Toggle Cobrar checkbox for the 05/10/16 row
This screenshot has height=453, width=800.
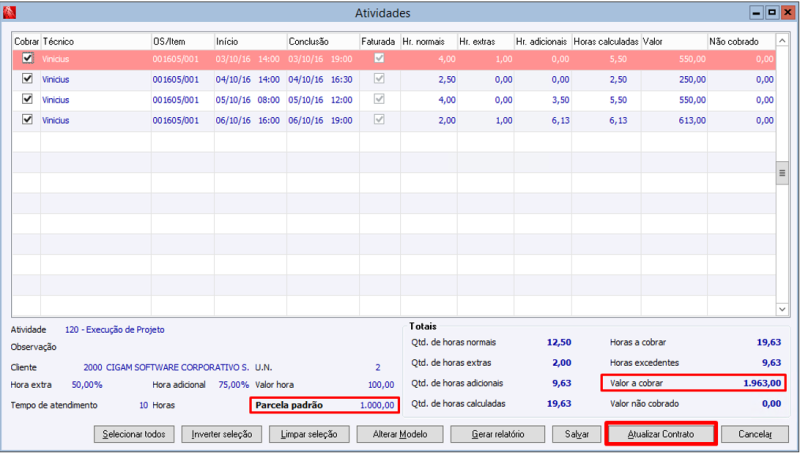(28, 99)
